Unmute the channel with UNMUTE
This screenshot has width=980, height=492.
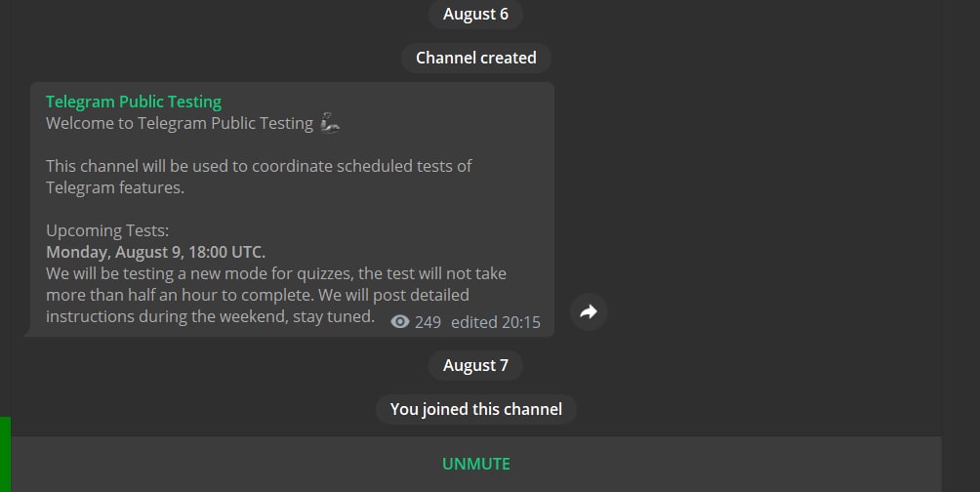click(x=475, y=464)
